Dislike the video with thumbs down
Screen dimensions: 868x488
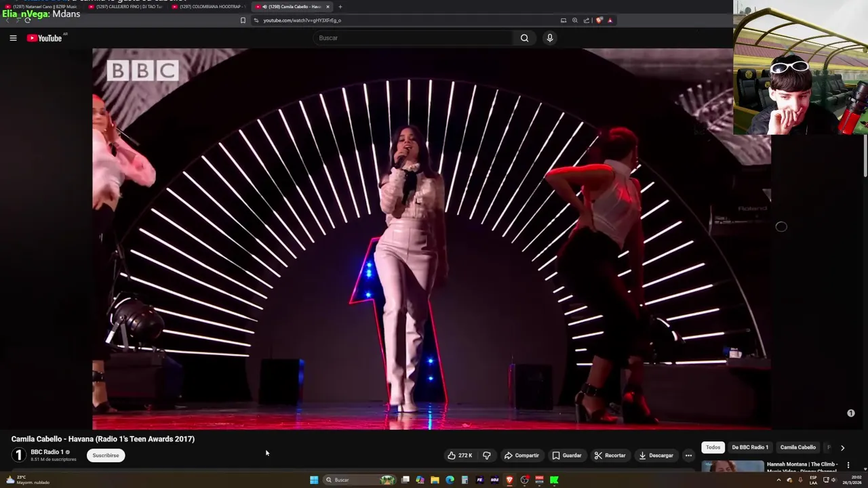tap(486, 455)
